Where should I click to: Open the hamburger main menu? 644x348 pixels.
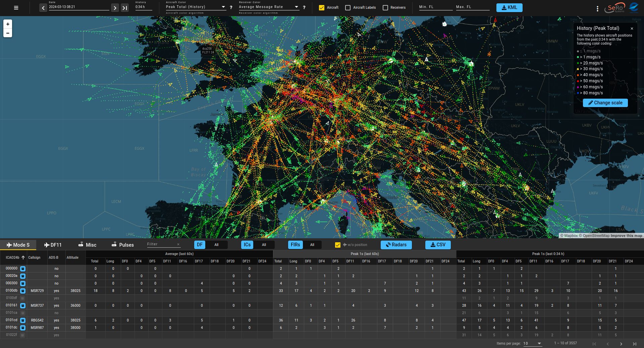click(16, 8)
